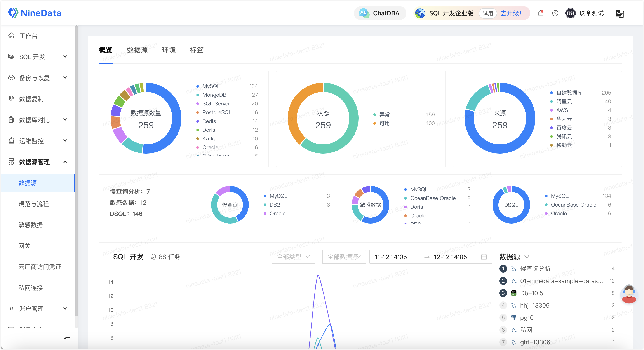Screen dimensions: 644x350
Task: Click the 数据源管理 sidebar icon
Action: click(x=11, y=162)
